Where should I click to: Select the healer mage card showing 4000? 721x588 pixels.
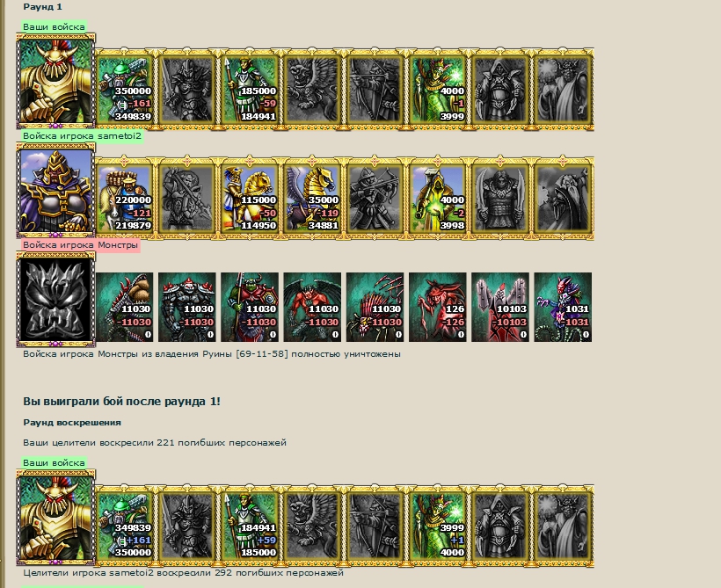(x=437, y=89)
